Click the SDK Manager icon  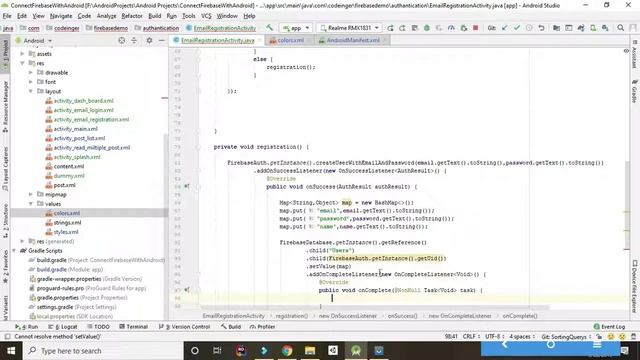point(605,28)
